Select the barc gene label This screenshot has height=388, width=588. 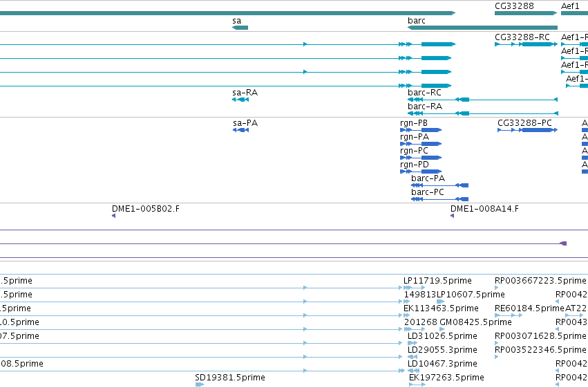click(x=416, y=21)
